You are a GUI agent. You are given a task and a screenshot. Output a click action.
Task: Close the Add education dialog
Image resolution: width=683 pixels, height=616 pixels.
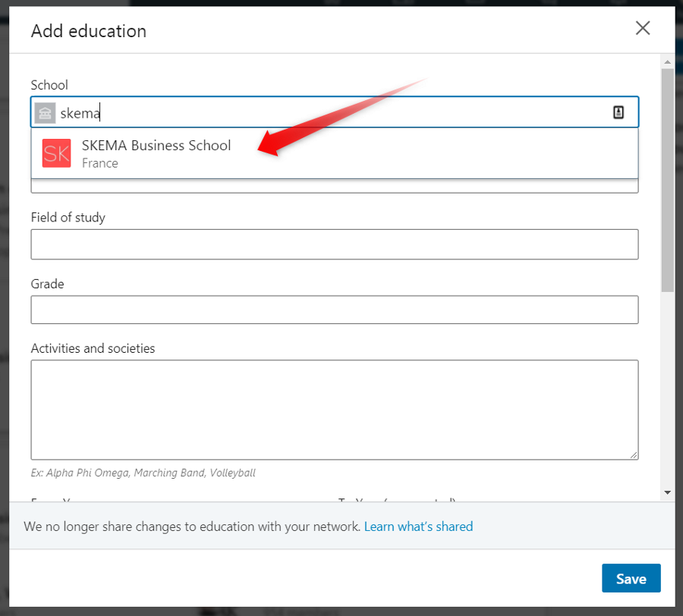643,28
